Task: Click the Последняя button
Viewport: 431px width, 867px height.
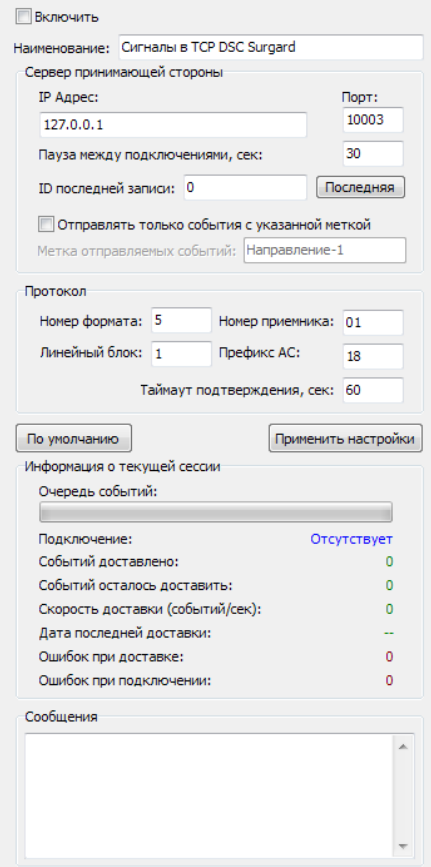Action: tap(360, 187)
